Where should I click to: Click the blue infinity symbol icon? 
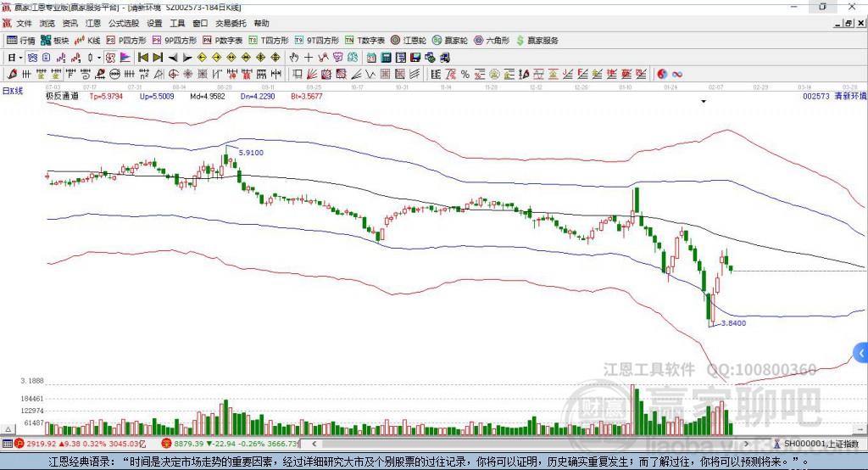(677, 75)
